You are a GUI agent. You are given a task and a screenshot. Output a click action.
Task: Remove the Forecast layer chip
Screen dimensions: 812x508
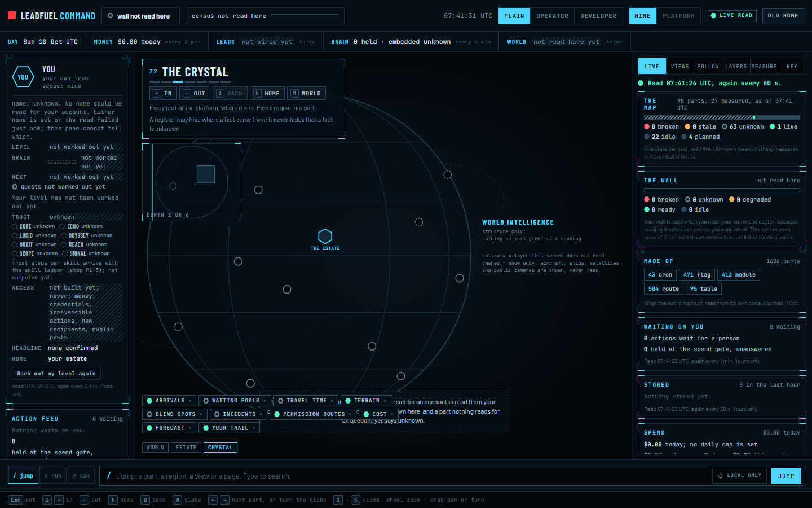(x=190, y=428)
